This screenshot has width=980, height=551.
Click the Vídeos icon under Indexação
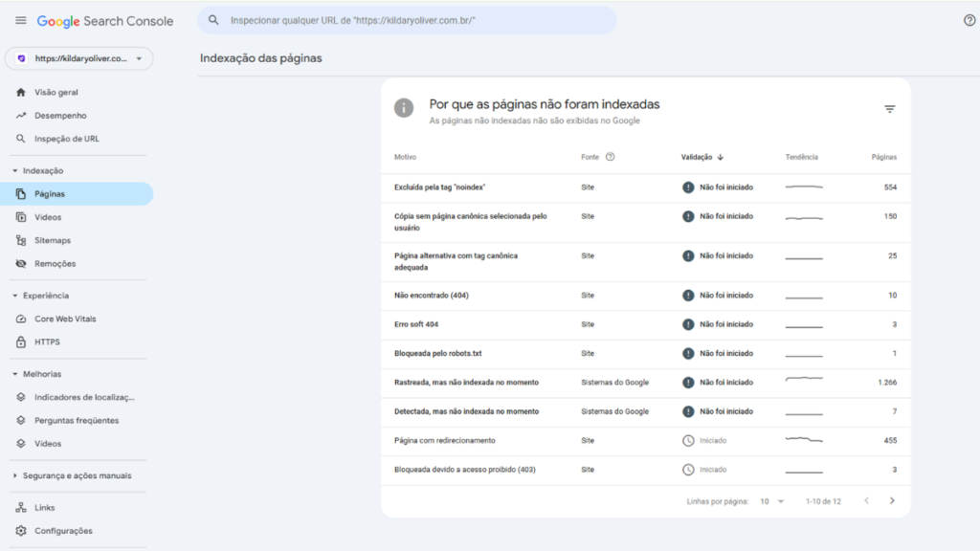pos(21,217)
